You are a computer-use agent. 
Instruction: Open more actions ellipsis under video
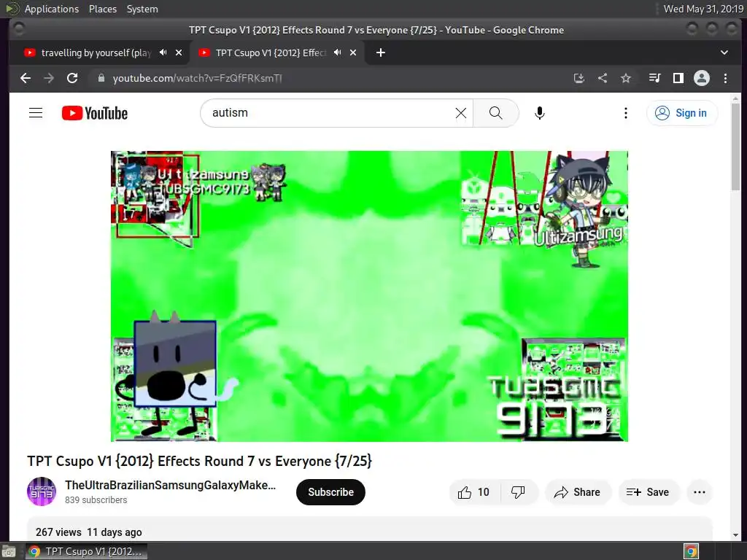tap(700, 492)
